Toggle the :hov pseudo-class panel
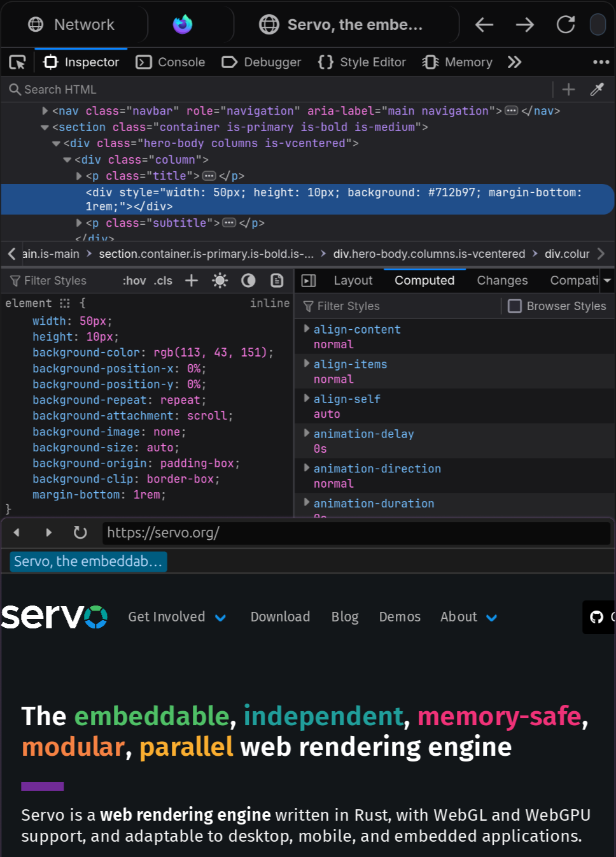 click(x=134, y=281)
